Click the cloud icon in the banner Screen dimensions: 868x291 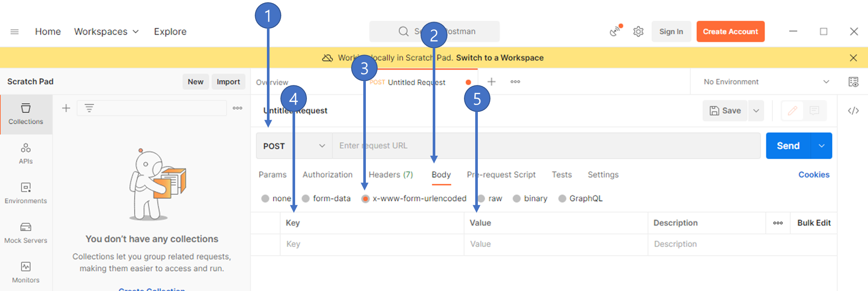point(328,58)
